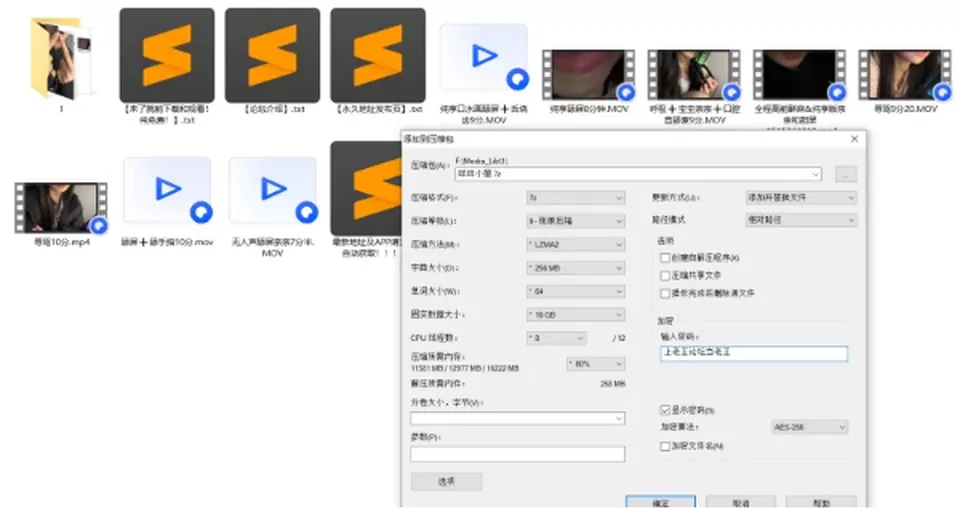960x509 pixels.
Task: Open the 分卷大小 split volume dropdown
Action: coord(517,418)
